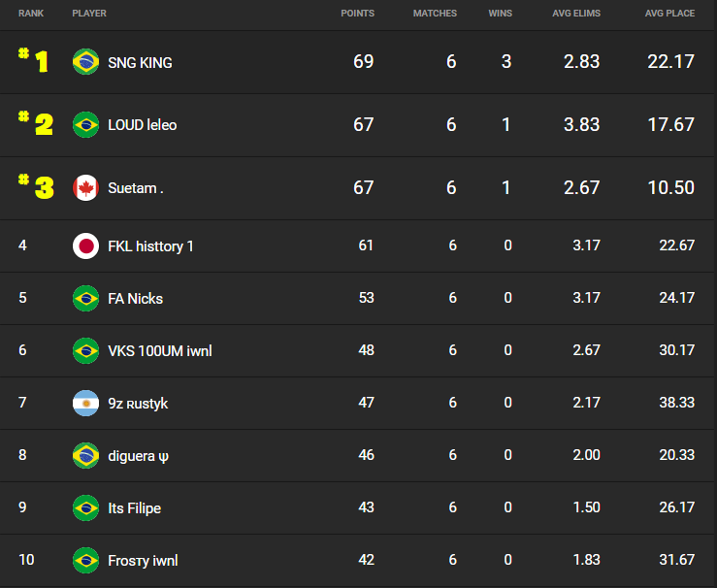
Task: Sort by the MATCHES column header
Action: point(435,14)
